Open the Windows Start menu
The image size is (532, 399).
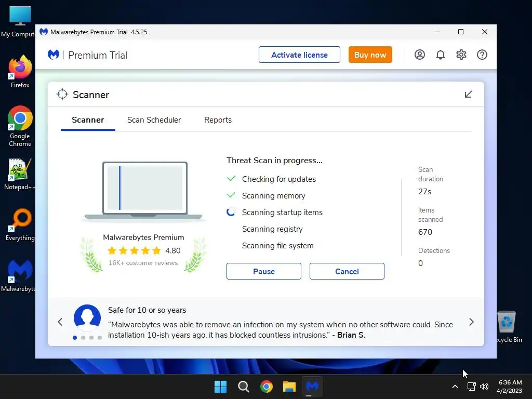point(220,387)
